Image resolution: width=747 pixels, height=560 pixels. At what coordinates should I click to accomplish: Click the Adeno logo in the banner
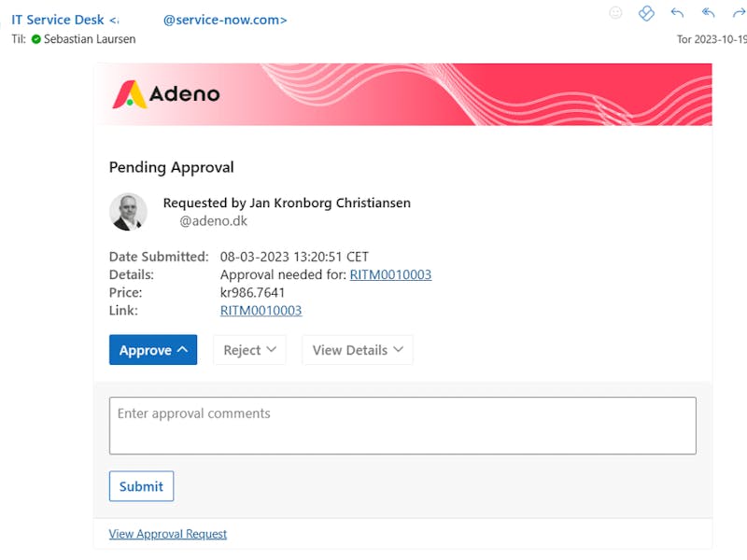click(168, 94)
